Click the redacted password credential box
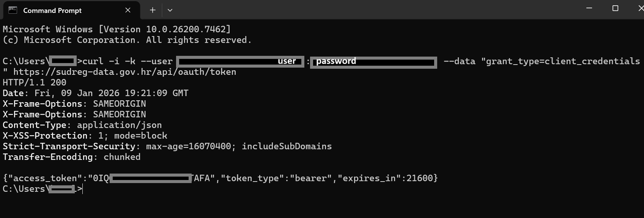 373,62
